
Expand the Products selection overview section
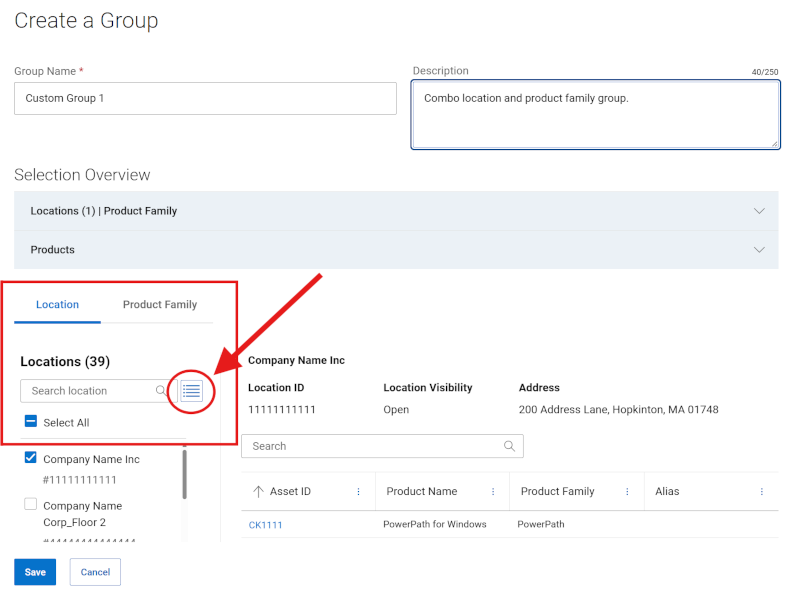click(x=760, y=249)
